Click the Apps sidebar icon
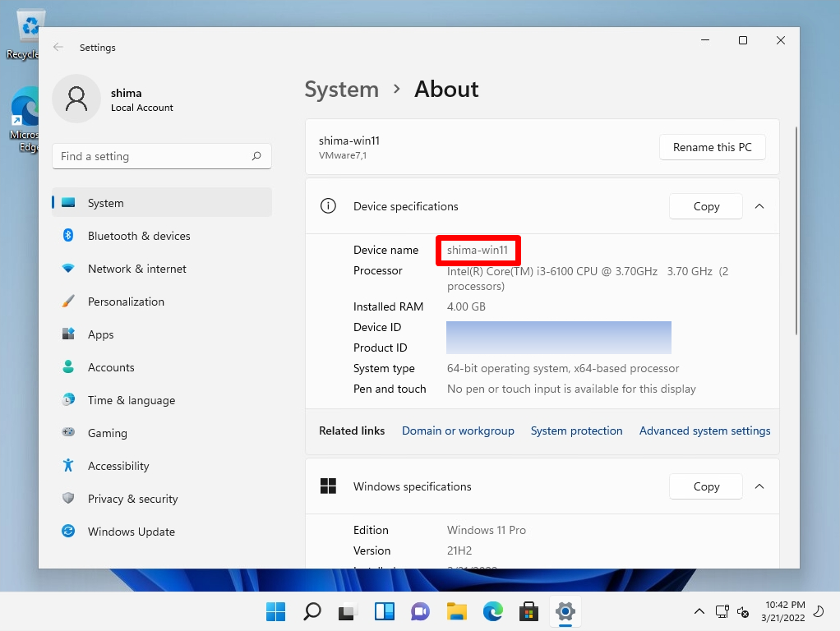 pyautogui.click(x=67, y=334)
